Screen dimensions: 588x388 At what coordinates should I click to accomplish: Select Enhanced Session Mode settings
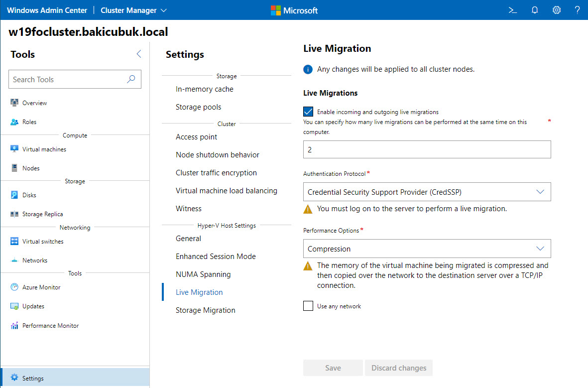(x=216, y=257)
